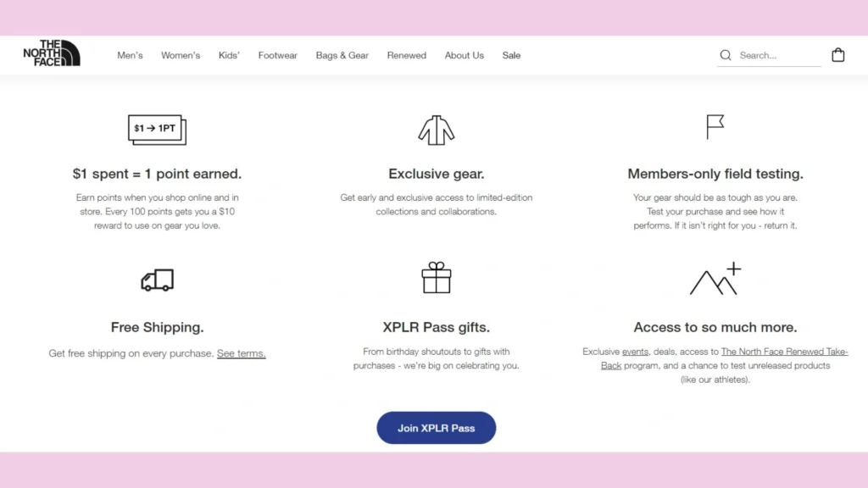Click the gift box icon
The image size is (868, 488).
(437, 278)
